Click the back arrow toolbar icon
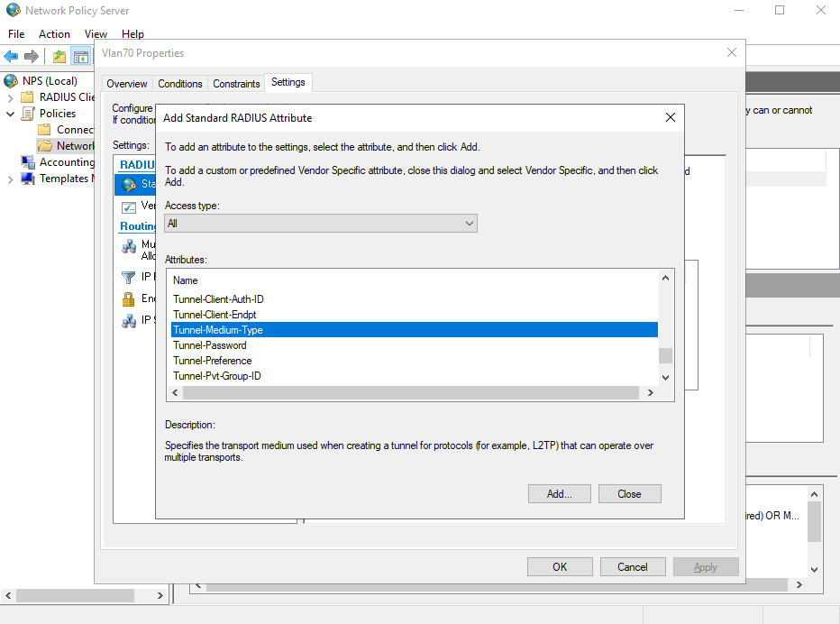 click(x=12, y=57)
